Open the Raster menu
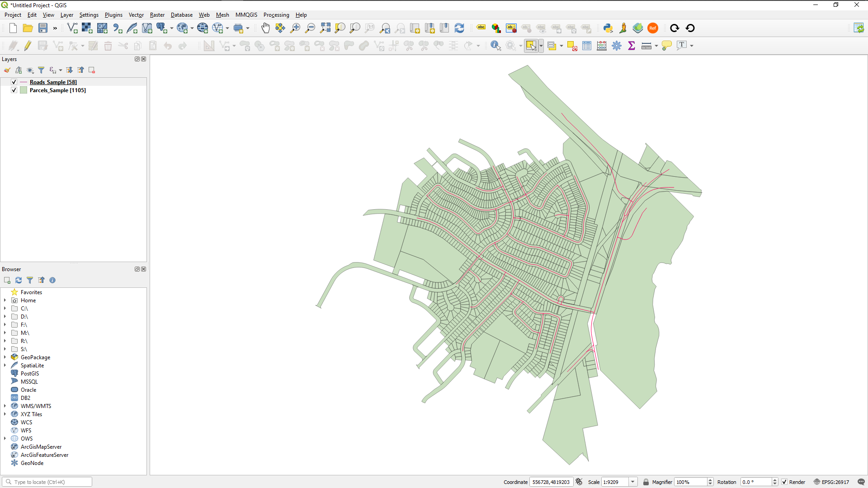 tap(157, 15)
